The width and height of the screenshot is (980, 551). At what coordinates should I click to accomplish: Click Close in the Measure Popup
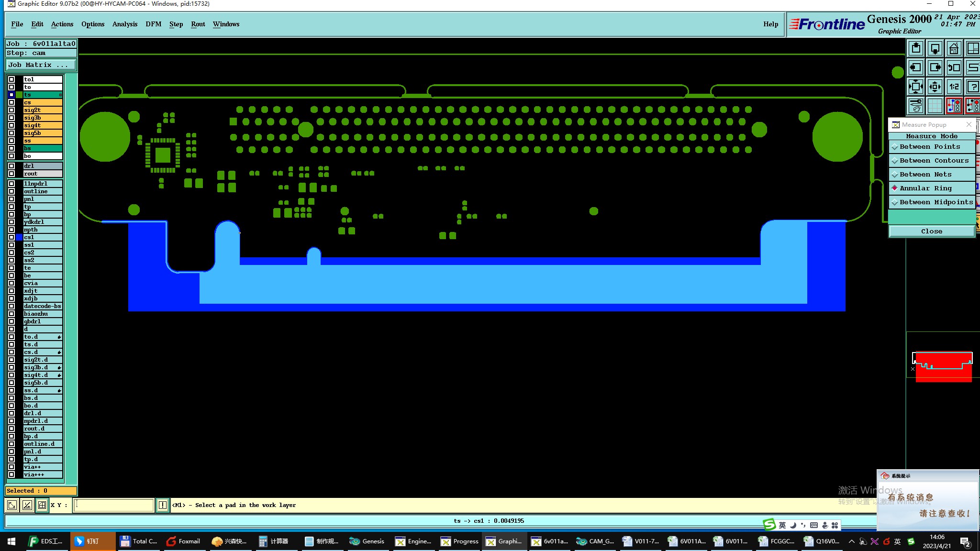931,231
